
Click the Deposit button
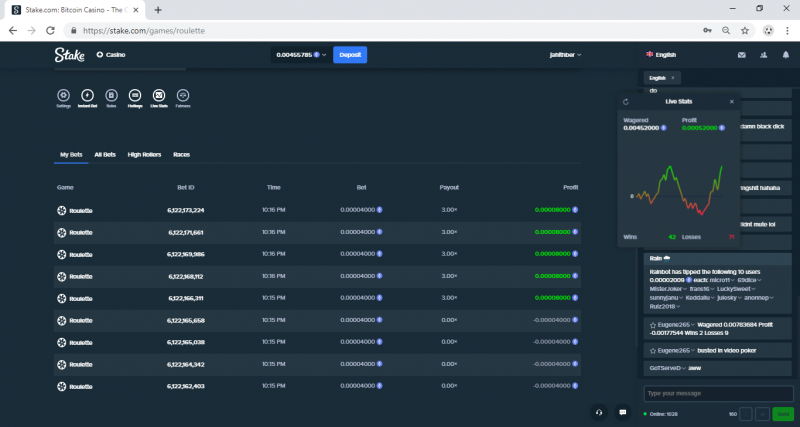[x=350, y=55]
